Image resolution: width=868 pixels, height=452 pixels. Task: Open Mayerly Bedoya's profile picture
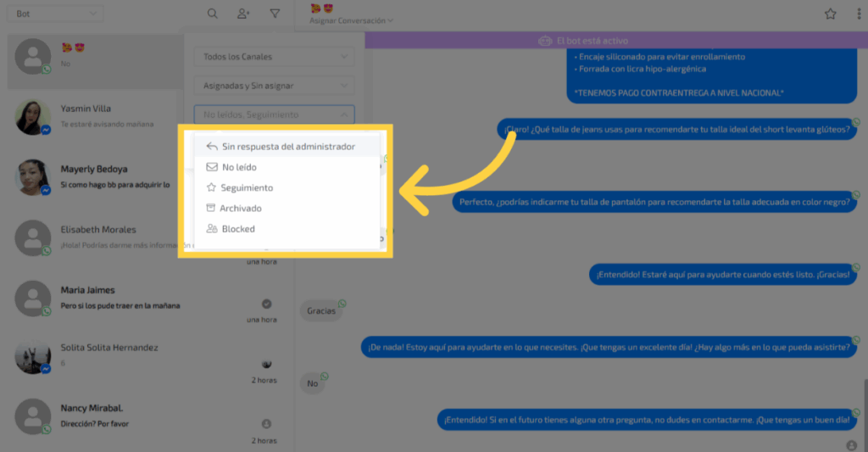point(32,177)
